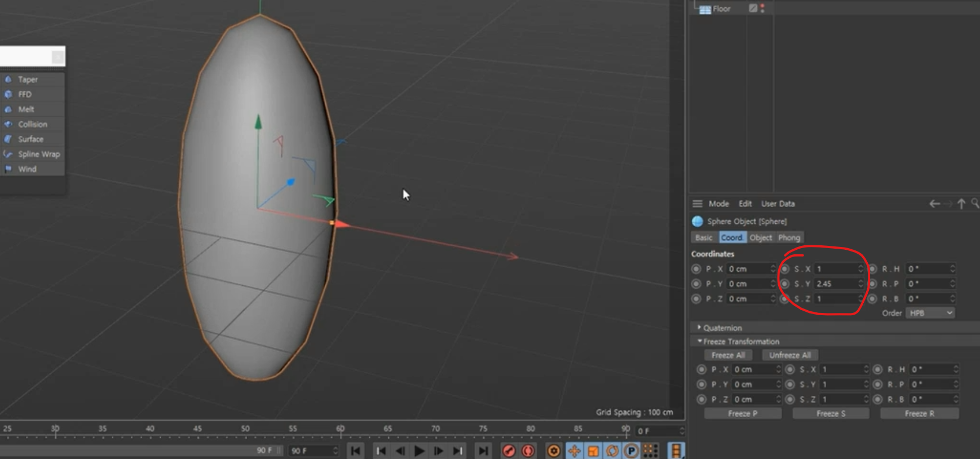Switch to the Coord. tab
Image resolution: width=980 pixels, height=459 pixels.
coord(732,237)
